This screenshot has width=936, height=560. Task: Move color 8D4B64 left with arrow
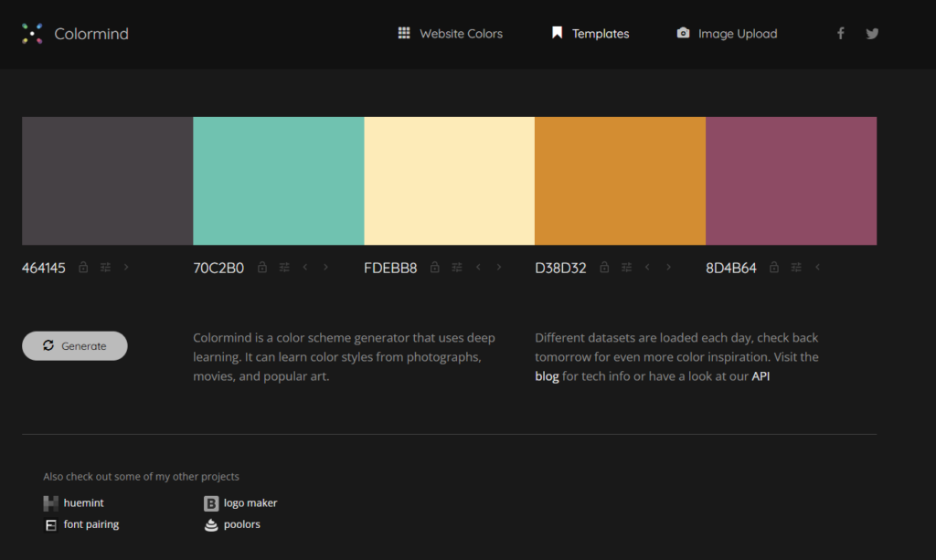[817, 267]
